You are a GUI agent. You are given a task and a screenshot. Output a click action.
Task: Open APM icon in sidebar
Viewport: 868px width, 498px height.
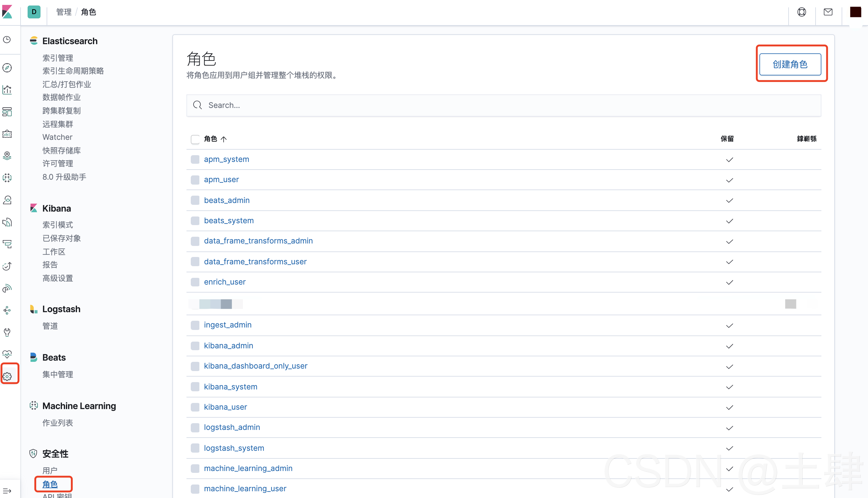(7, 244)
